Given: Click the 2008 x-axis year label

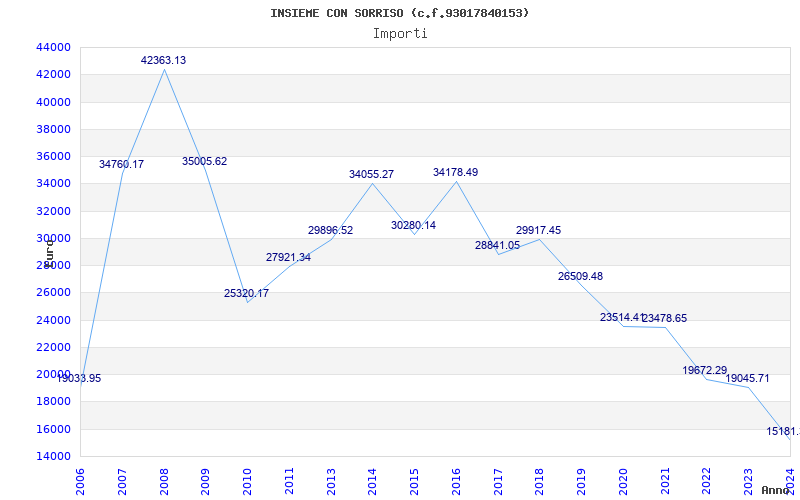Looking at the screenshot, I should coord(164,482).
